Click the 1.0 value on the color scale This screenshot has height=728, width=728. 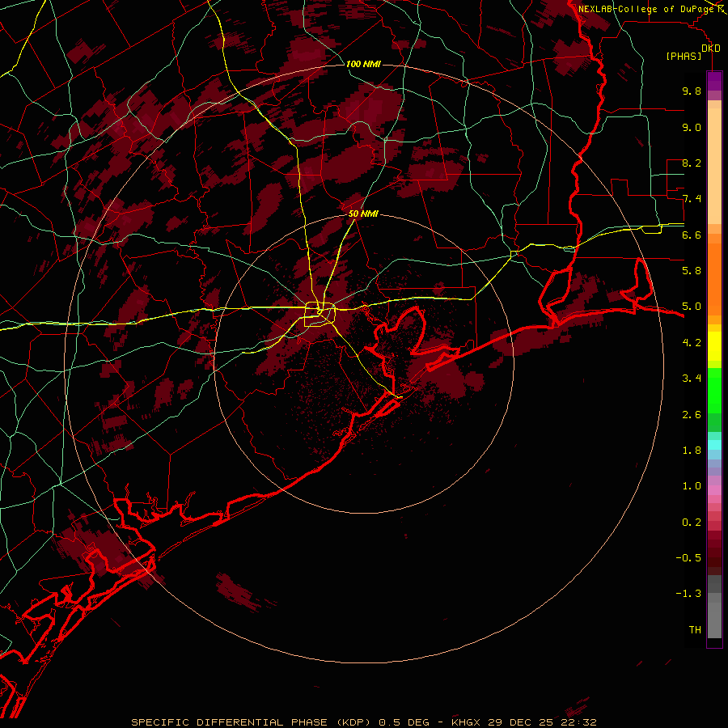[692, 486]
